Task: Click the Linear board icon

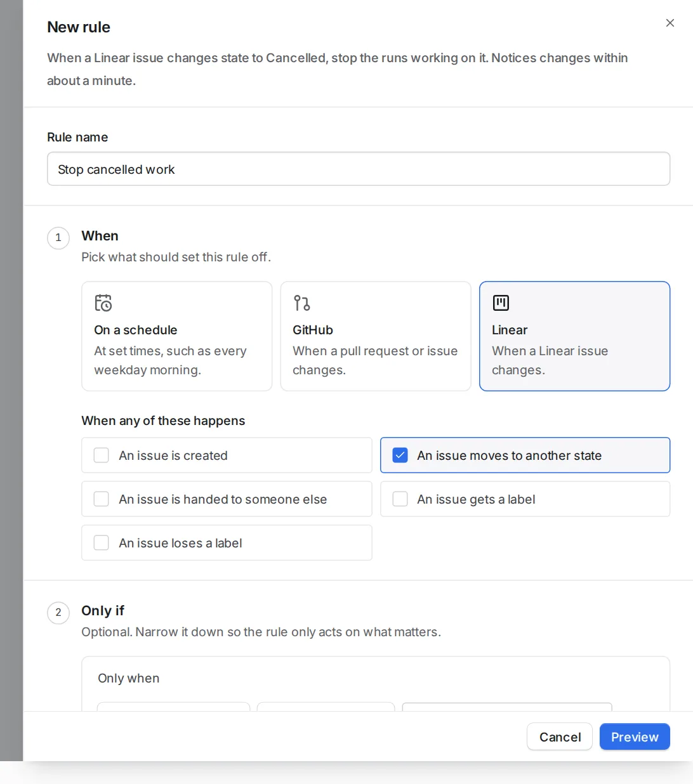Action: click(x=501, y=303)
